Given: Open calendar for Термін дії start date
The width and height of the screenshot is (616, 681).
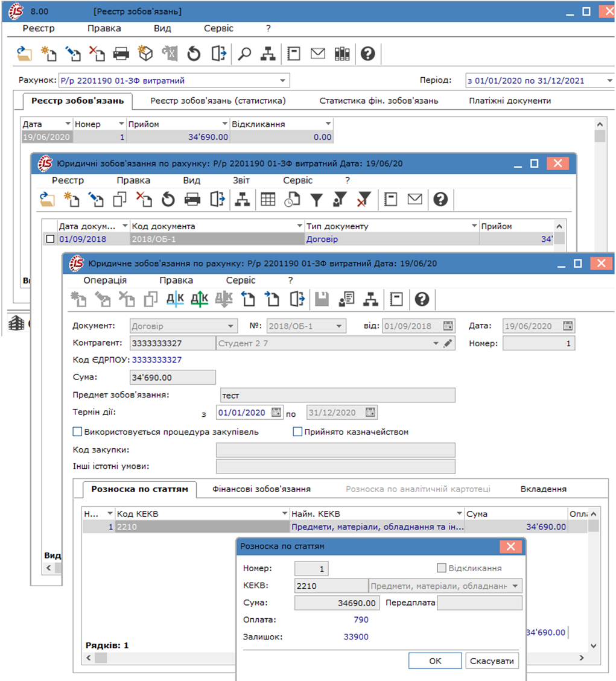Looking at the screenshot, I should (276, 412).
